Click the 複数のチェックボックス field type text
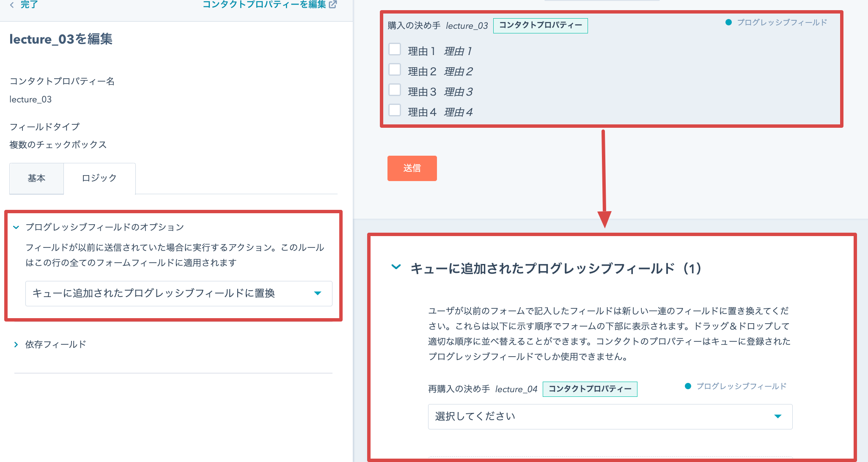Image resolution: width=868 pixels, height=462 pixels. click(x=58, y=145)
